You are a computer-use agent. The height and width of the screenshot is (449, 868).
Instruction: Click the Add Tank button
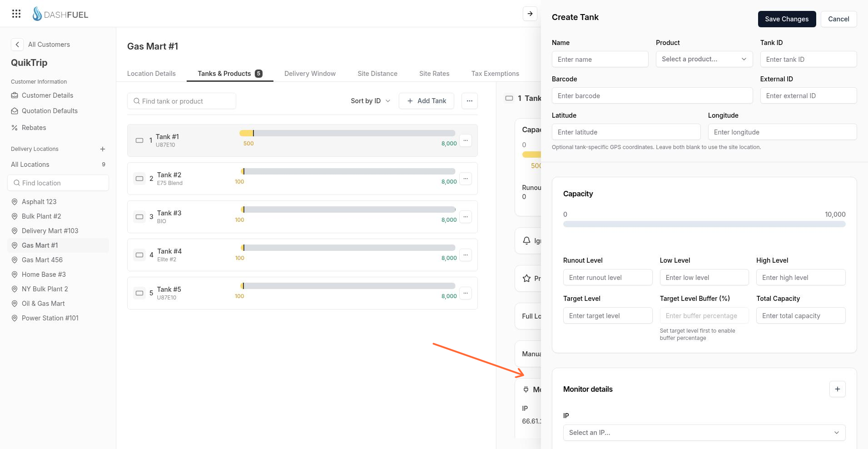coord(427,101)
